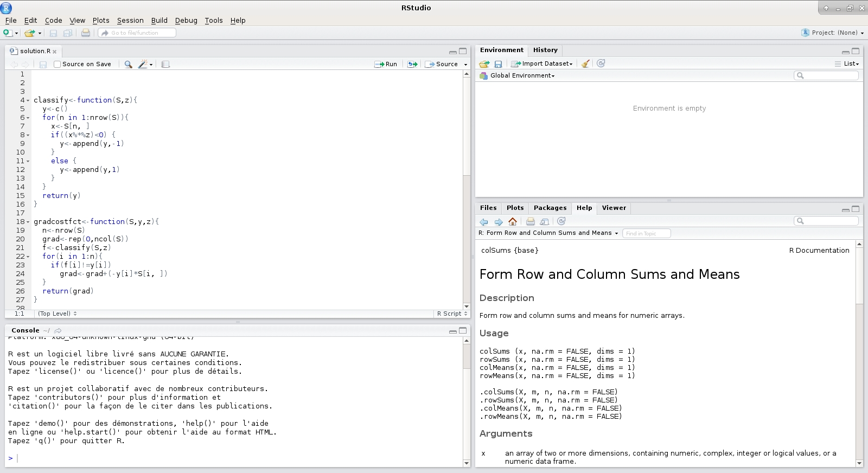
Task: Open Find/Replace with the magnifier icon
Action: click(x=128, y=64)
